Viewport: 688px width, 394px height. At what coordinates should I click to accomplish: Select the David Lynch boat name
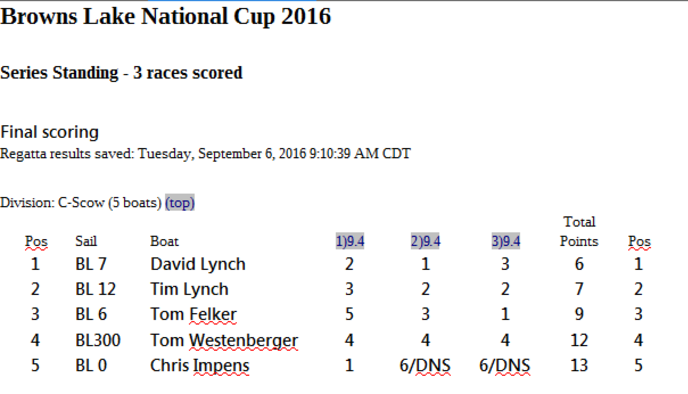point(198,264)
